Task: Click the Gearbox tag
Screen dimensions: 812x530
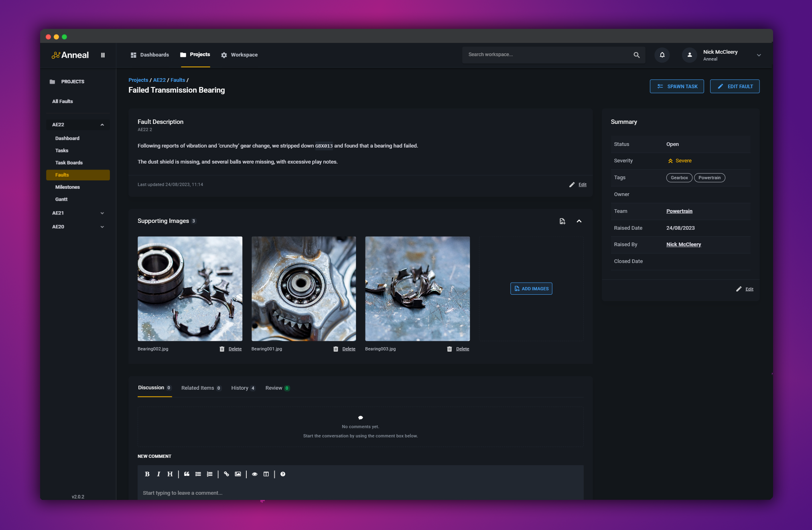Action: (679, 178)
